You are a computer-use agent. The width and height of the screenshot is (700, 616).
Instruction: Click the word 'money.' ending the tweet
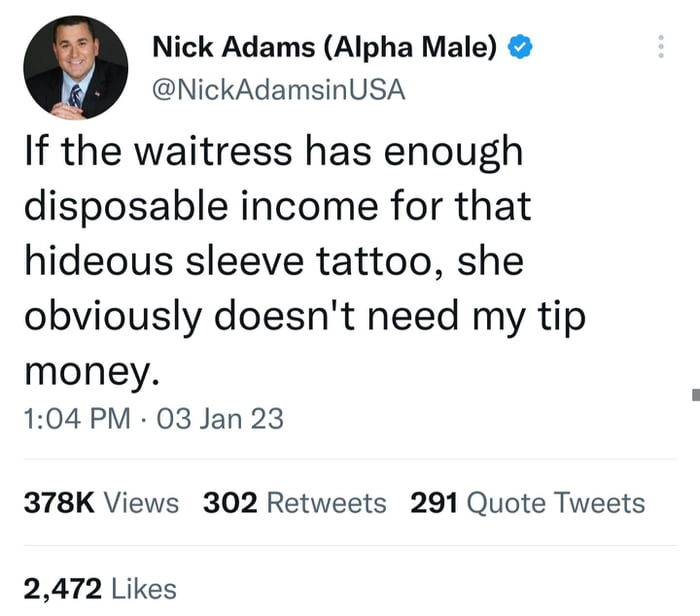coord(92,371)
